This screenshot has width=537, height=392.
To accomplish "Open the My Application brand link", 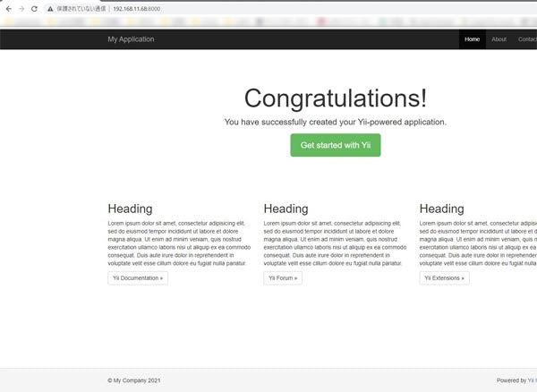I will (x=131, y=39).
